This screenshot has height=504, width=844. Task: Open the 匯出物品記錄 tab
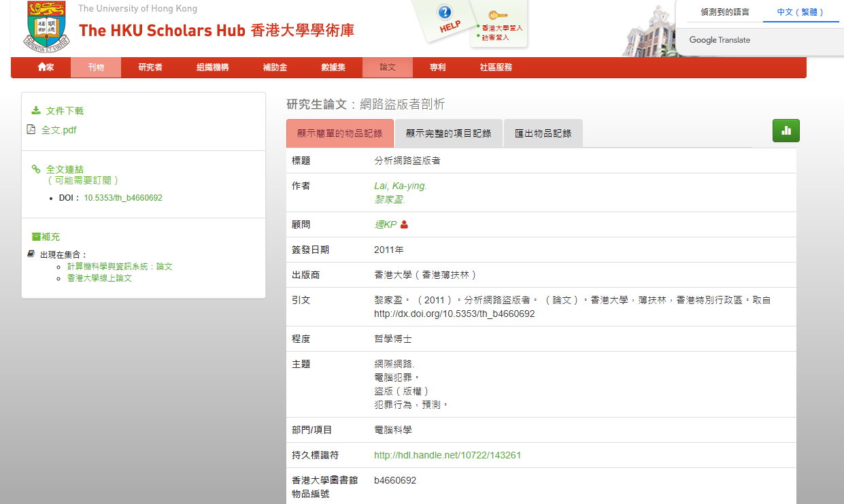point(543,133)
